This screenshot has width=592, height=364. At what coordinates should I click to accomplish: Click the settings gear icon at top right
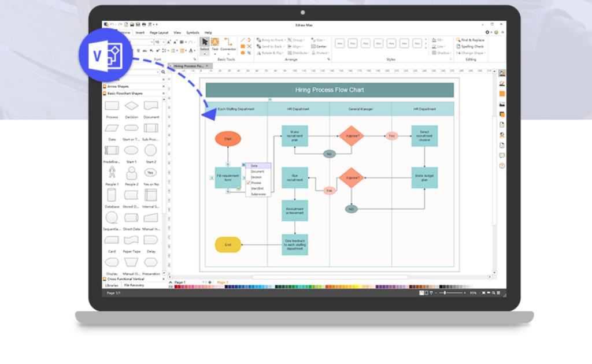[487, 32]
